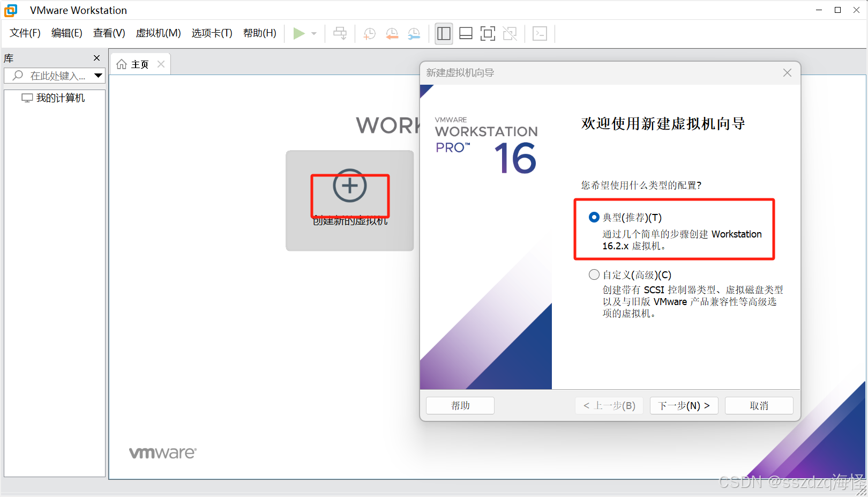
Task: Select My Computer tree item
Action: pyautogui.click(x=53, y=98)
